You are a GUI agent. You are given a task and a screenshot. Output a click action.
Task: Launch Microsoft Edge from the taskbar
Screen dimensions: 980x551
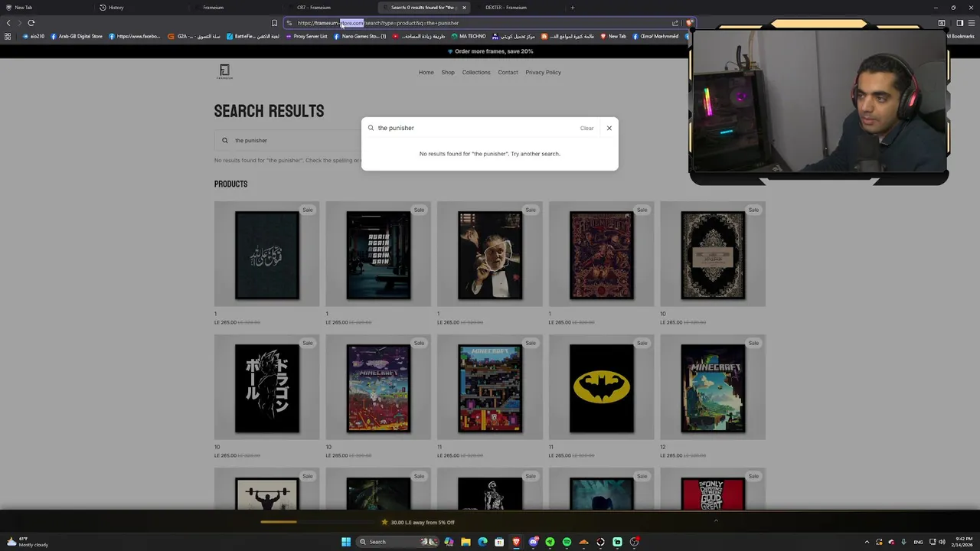coord(482,542)
